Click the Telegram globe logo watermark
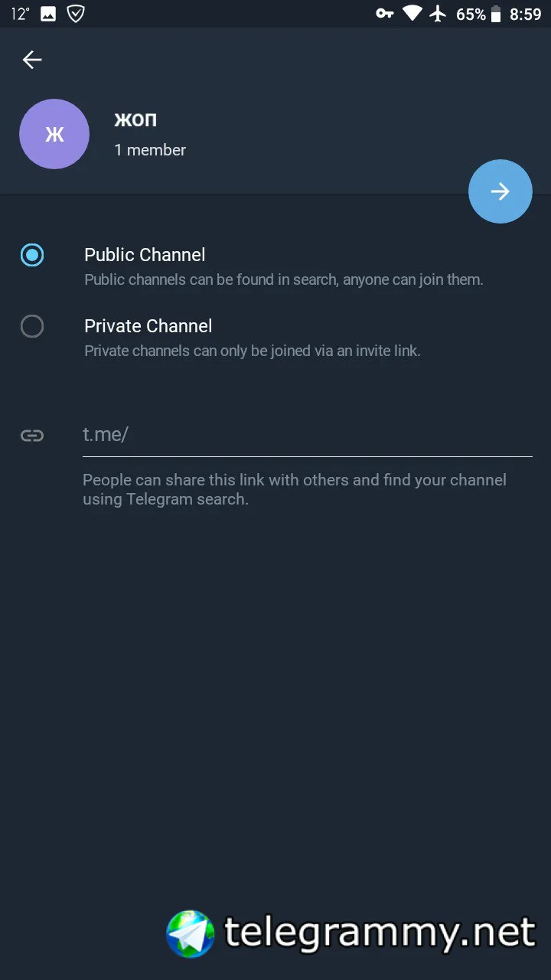Viewport: 551px width, 980px height. point(191,933)
